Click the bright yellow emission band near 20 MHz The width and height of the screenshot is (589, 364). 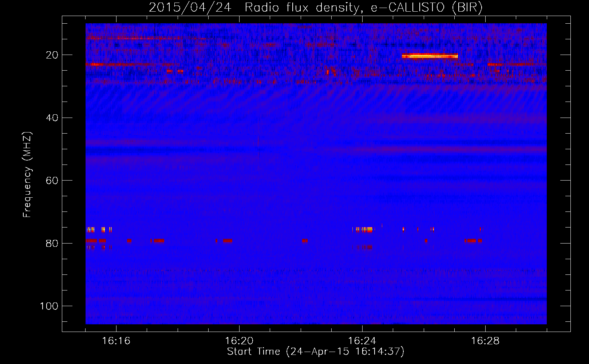[x=430, y=56]
